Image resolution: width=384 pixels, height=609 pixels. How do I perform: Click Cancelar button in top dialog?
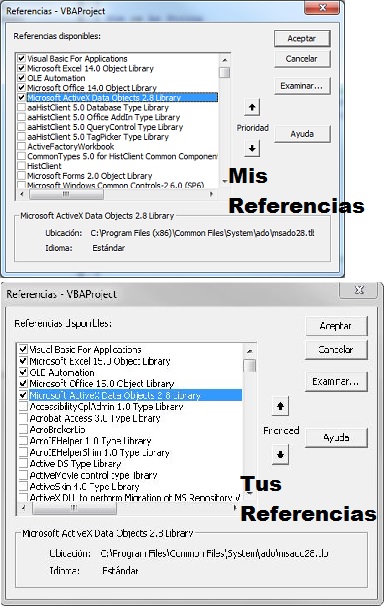point(302,59)
